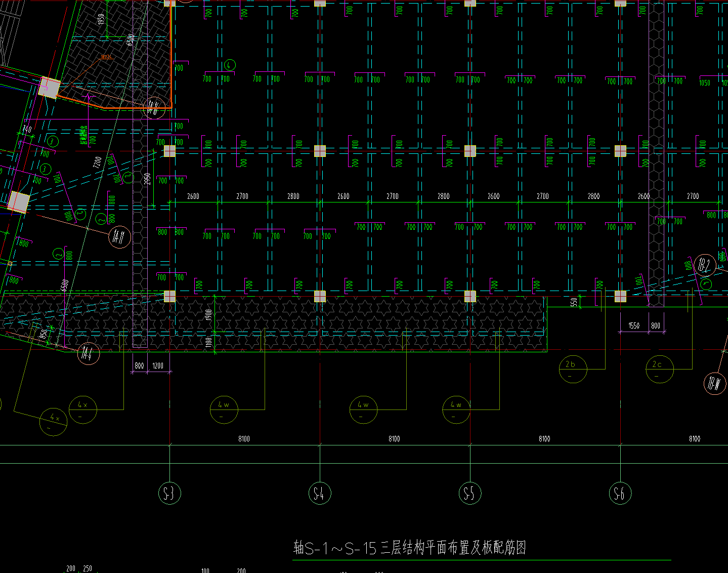Click the 1550 dimension text

(634, 326)
